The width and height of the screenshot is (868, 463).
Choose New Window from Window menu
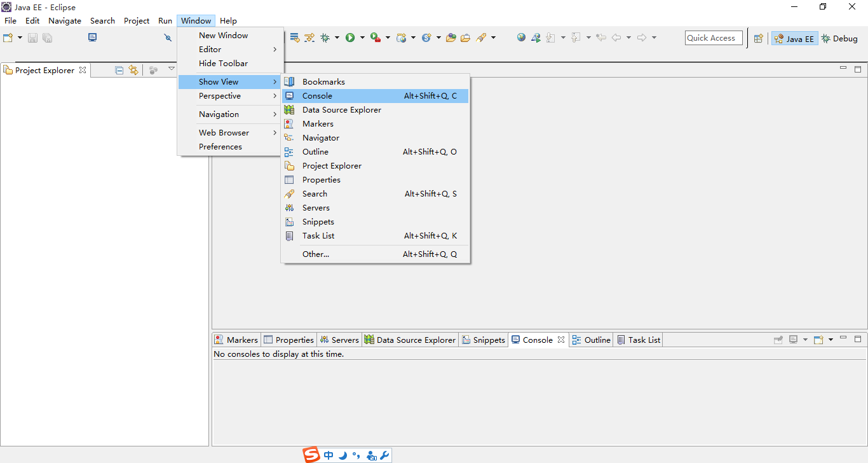coord(230,36)
